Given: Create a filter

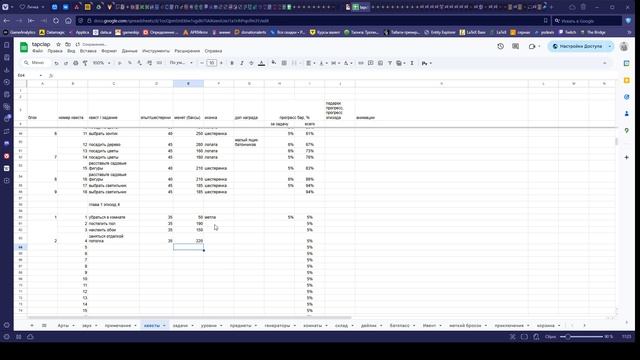Looking at the screenshot, I should point(390,63).
